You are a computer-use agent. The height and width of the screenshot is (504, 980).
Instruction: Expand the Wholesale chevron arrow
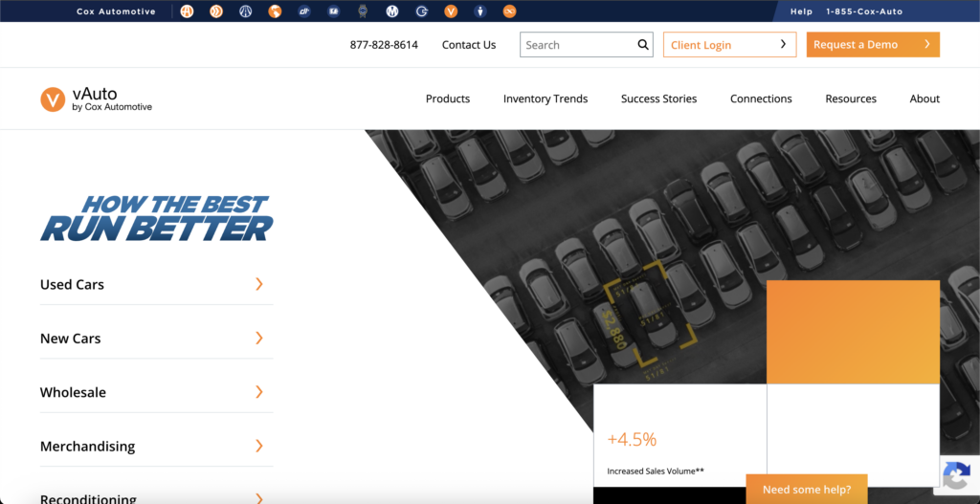click(259, 391)
